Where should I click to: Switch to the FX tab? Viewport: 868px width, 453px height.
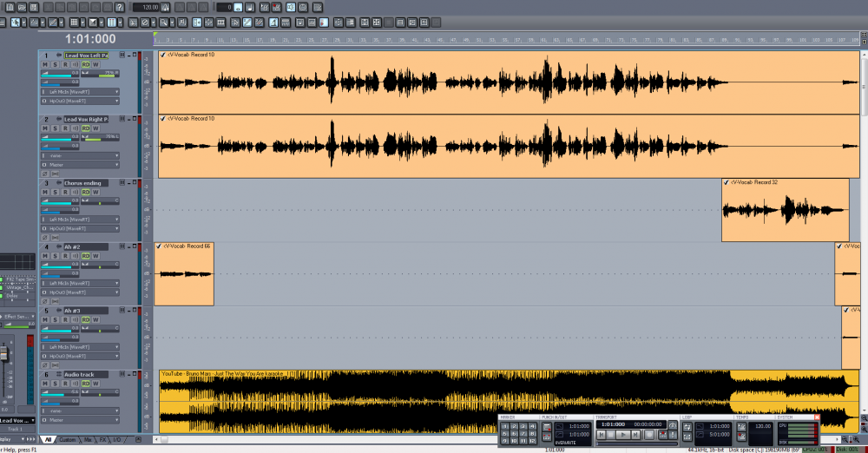click(x=102, y=440)
